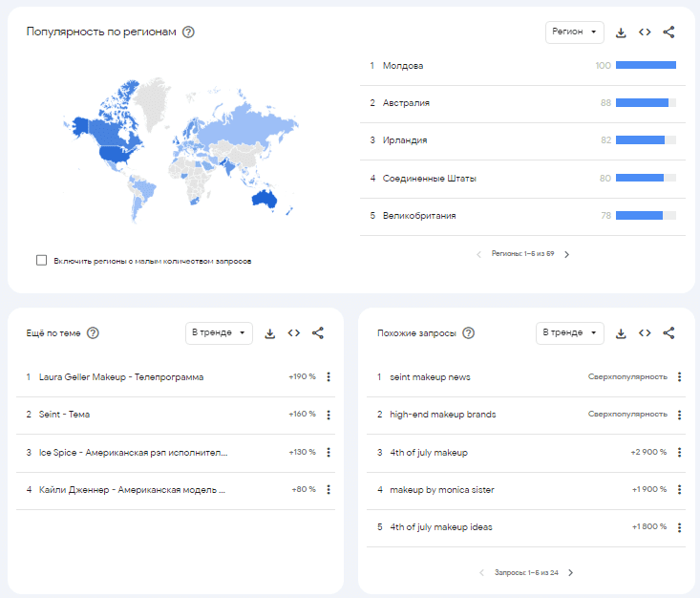Click Запросы: 1–5 из 24 pagination text

(x=526, y=572)
